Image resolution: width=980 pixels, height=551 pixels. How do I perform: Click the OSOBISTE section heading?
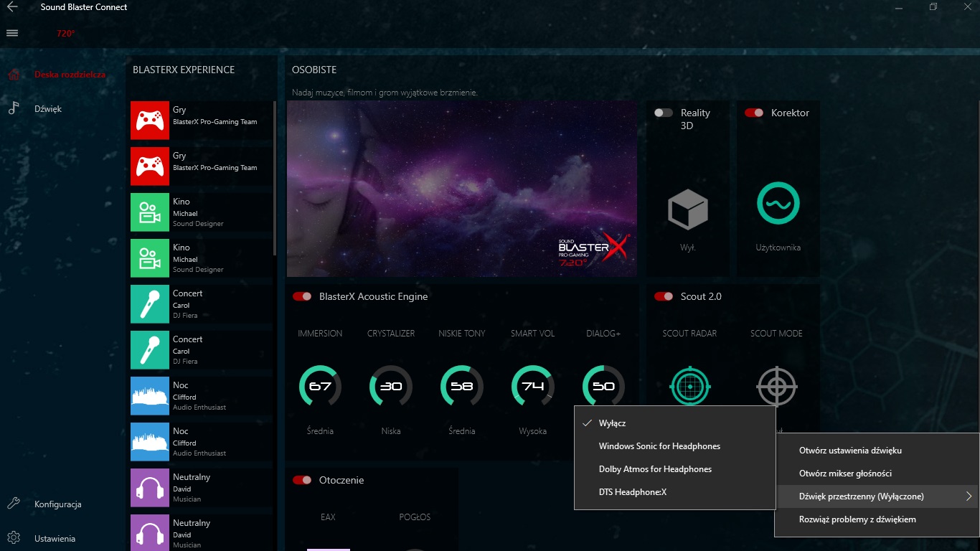click(314, 70)
